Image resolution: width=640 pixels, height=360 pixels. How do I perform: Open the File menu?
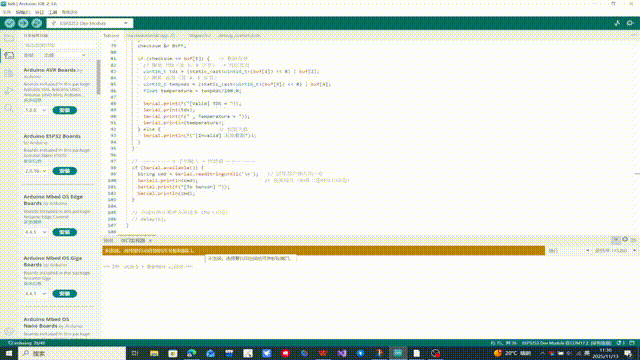pyautogui.click(x=7, y=12)
